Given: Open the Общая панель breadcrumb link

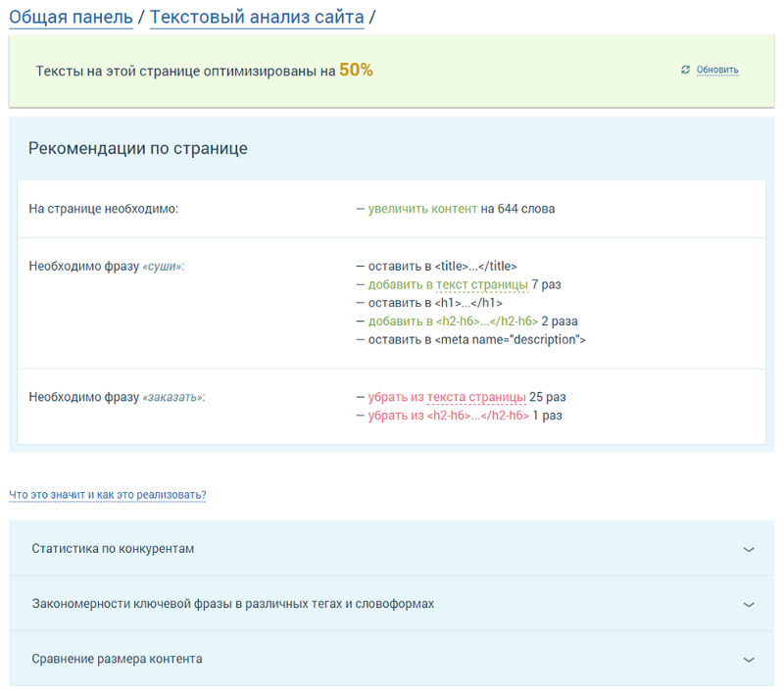Looking at the screenshot, I should click(x=71, y=17).
